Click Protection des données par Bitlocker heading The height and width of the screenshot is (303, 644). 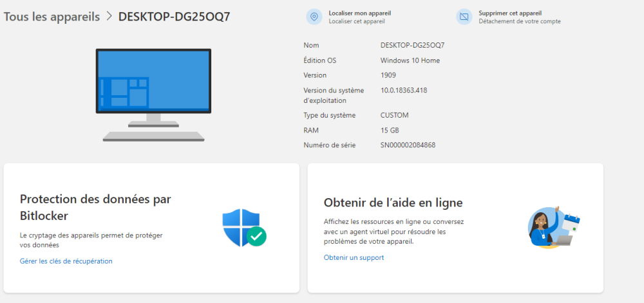[95, 207]
